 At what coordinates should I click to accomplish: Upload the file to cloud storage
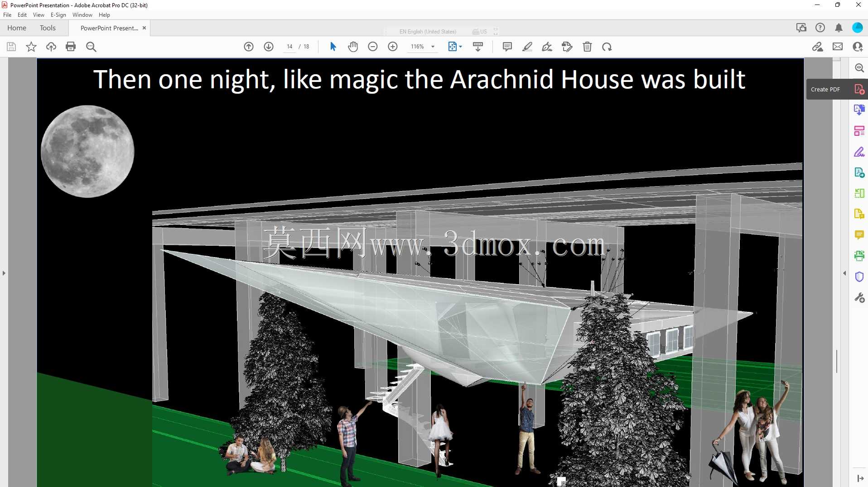point(51,47)
